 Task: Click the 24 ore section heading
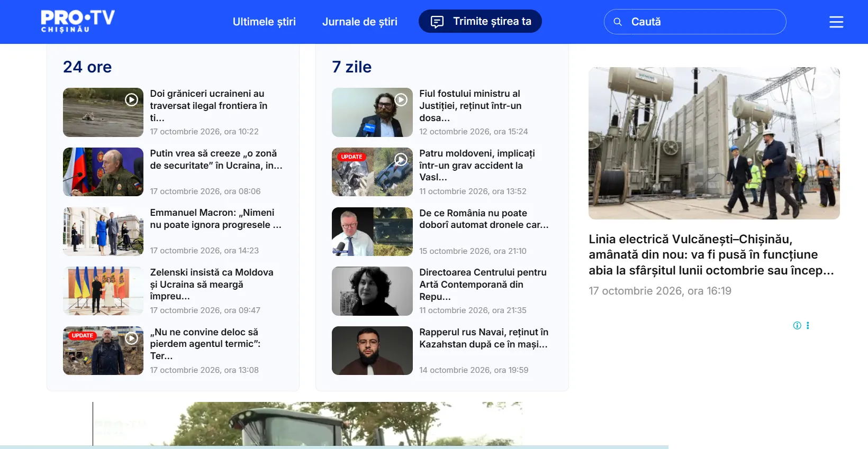(x=87, y=67)
